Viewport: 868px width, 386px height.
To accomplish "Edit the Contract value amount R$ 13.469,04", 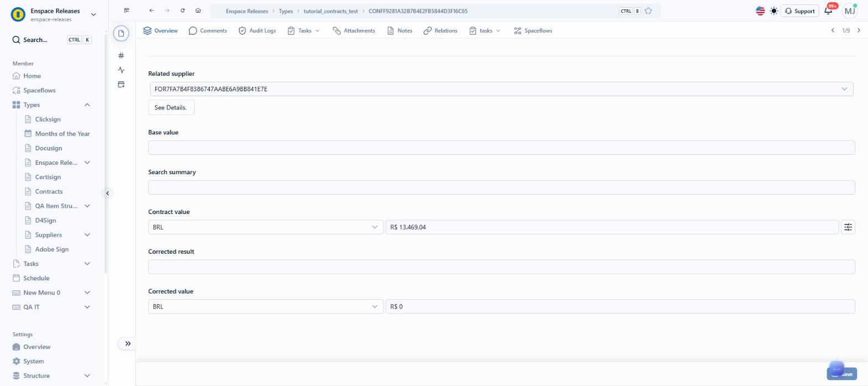I will coord(612,227).
